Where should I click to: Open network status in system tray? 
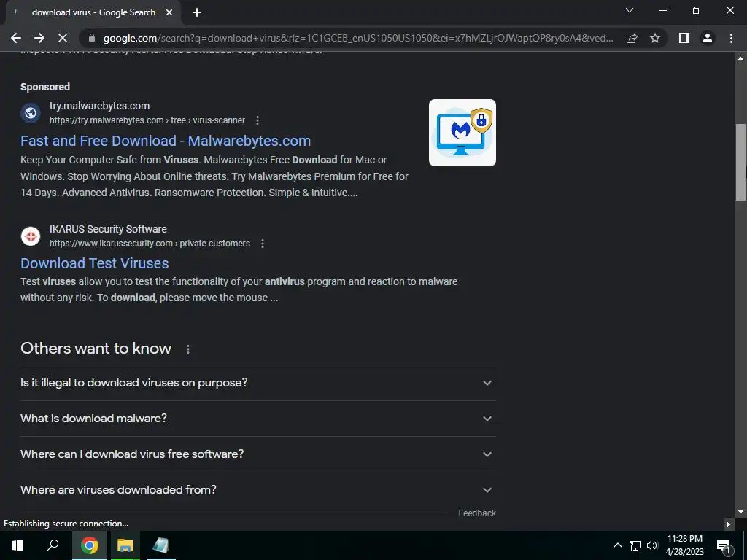[635, 545]
